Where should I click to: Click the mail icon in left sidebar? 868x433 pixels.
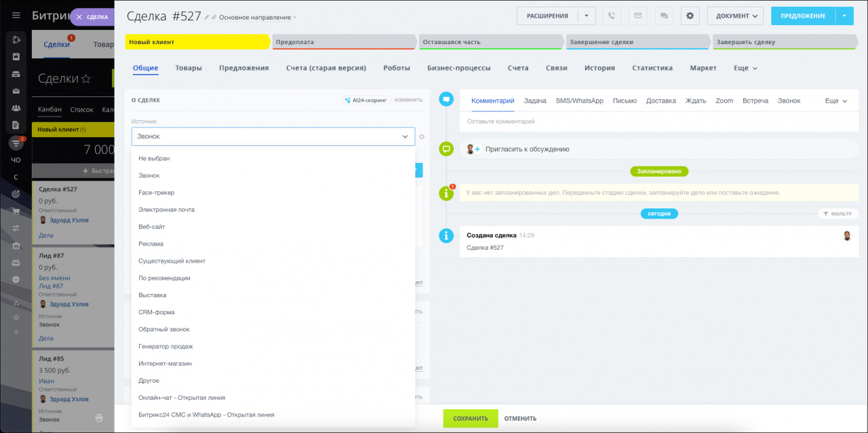(x=16, y=91)
